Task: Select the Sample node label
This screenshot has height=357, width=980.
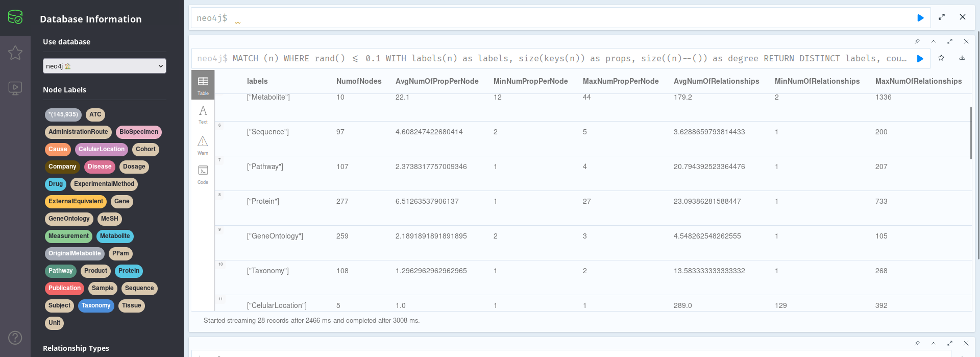Action: coord(103,289)
